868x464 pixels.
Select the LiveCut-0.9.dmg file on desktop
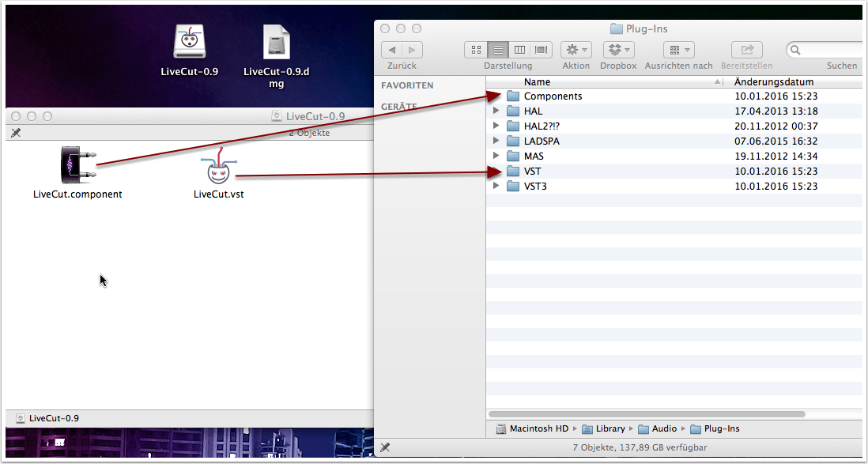point(275,42)
